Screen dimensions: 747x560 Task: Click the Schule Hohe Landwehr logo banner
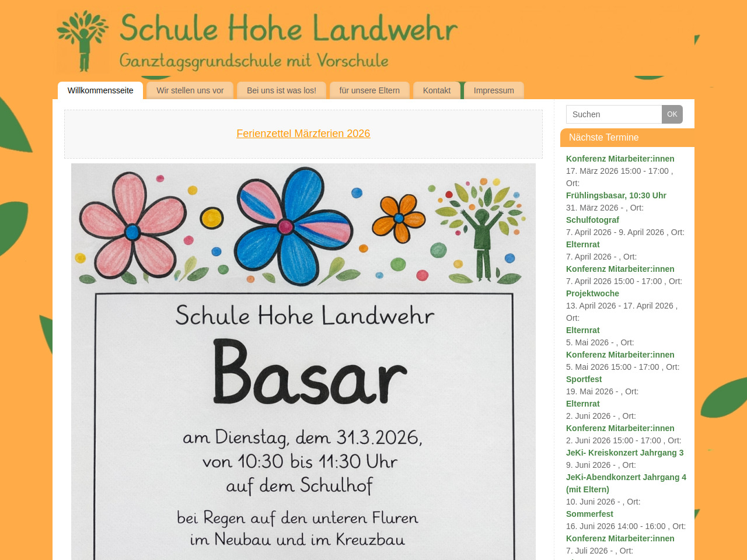[258, 41]
